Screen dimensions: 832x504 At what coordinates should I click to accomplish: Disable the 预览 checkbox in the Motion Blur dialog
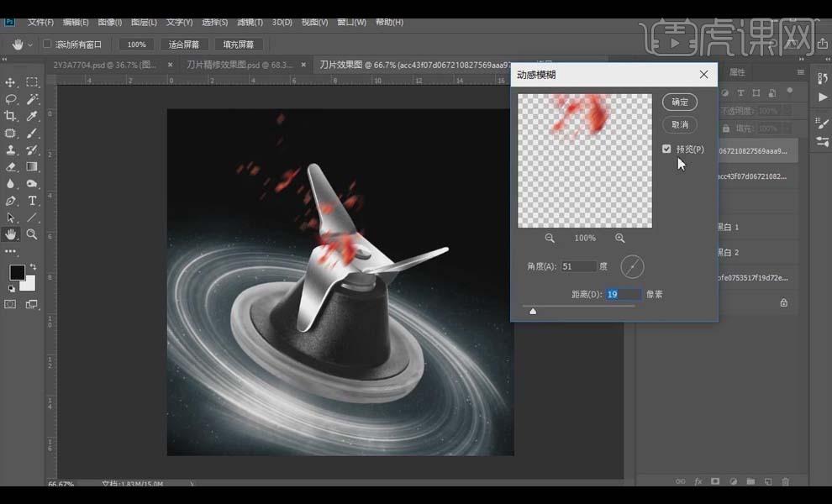(x=666, y=149)
